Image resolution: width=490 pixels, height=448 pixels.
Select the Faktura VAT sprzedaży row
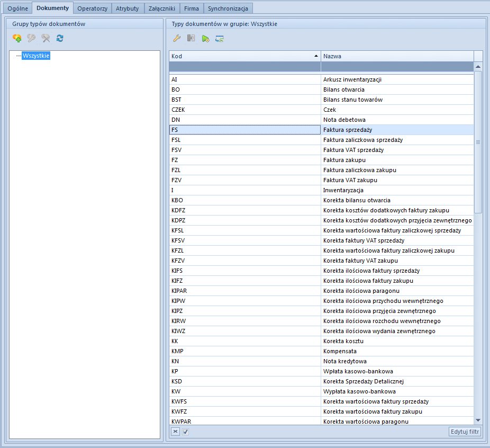tap(321, 150)
